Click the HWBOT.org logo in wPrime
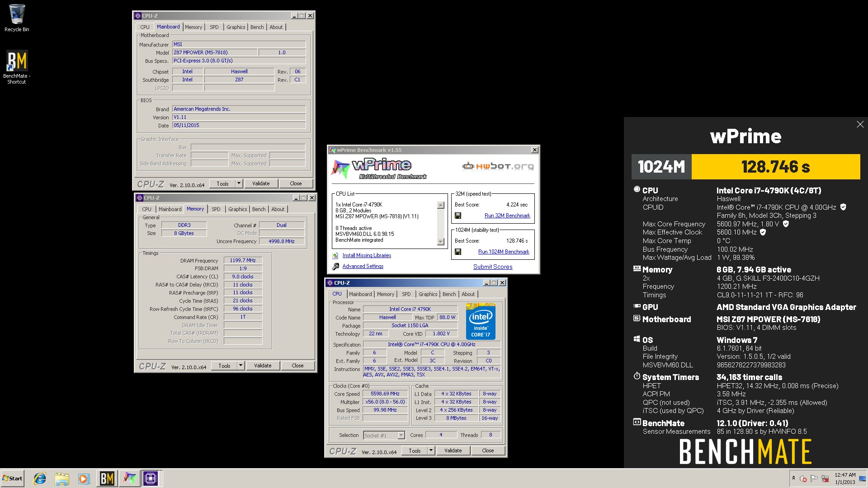This screenshot has height=488, width=868. [498, 166]
